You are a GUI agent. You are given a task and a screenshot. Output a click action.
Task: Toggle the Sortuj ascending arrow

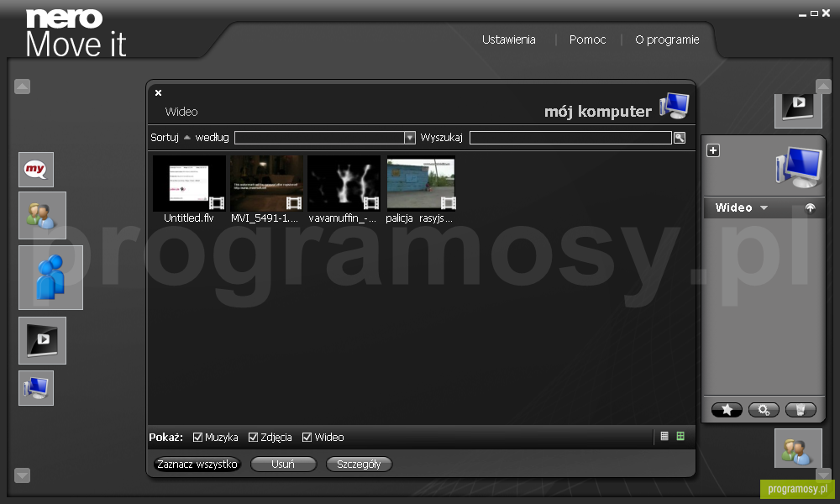[187, 138]
